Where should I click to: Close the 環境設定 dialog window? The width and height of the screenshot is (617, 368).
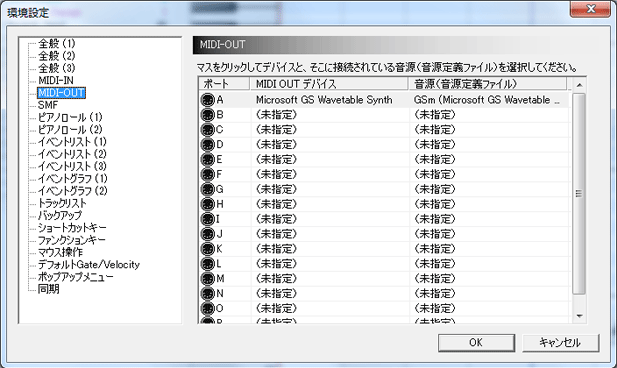tap(590, 9)
